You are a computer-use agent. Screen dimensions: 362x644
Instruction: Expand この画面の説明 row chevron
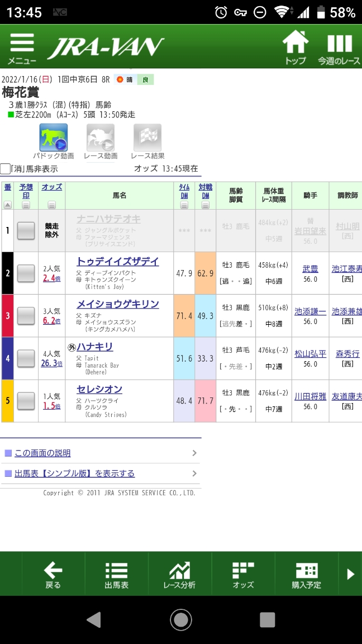pyautogui.click(x=194, y=453)
